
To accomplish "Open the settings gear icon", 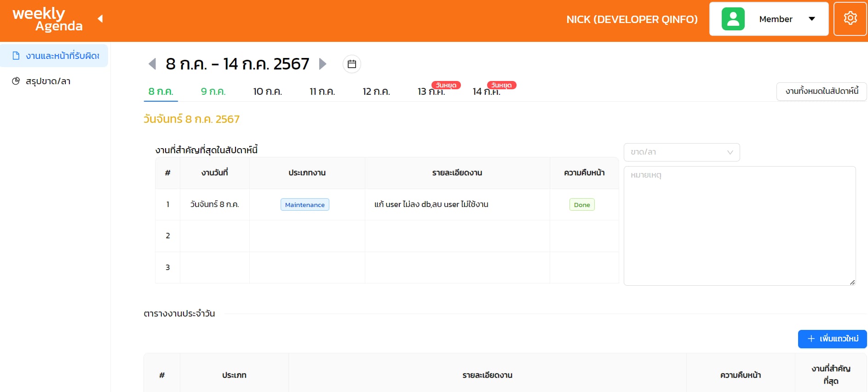I will tap(850, 18).
